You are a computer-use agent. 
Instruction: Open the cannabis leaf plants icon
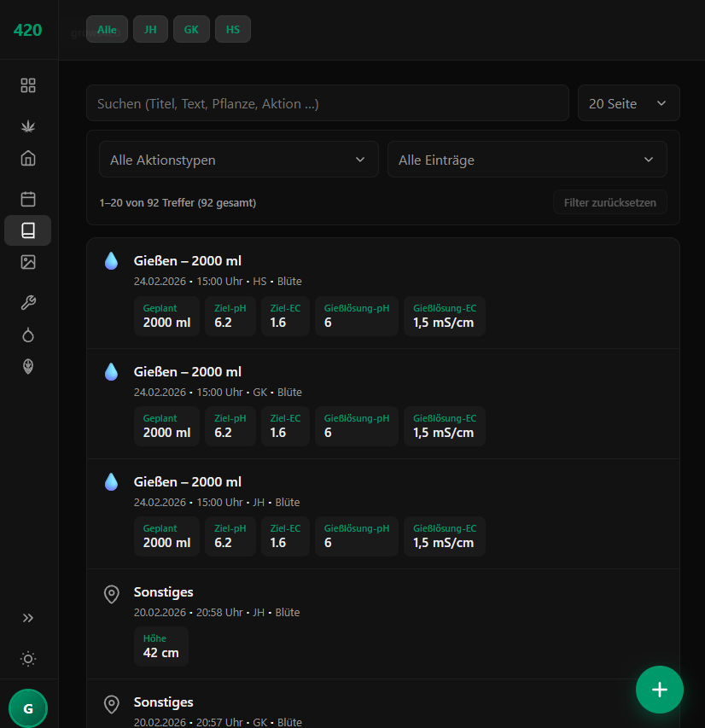(x=28, y=126)
